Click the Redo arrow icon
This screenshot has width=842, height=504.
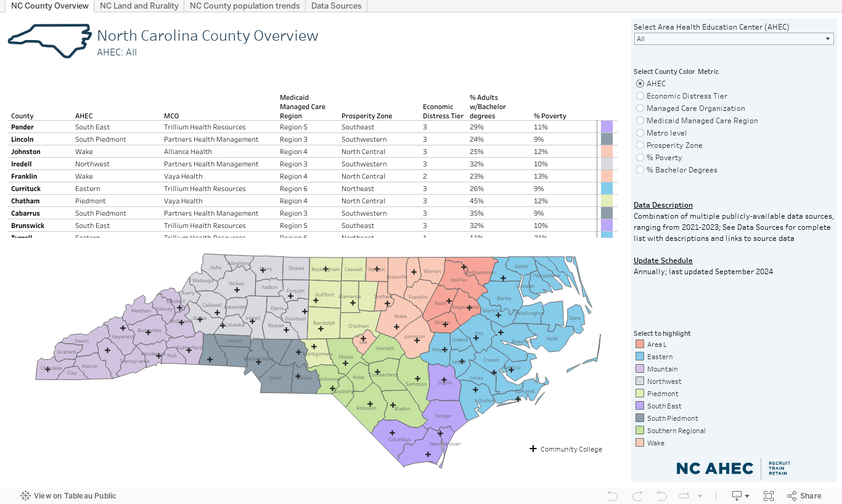tap(637, 495)
